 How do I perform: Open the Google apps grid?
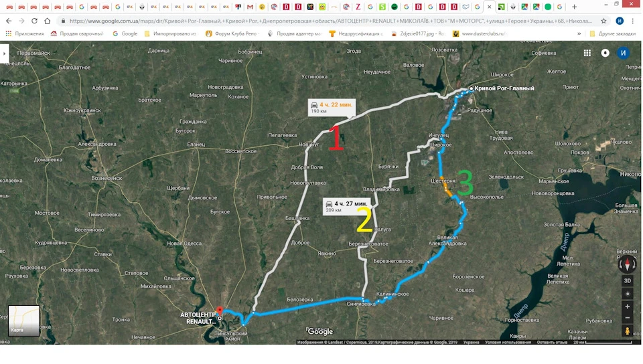pos(587,53)
